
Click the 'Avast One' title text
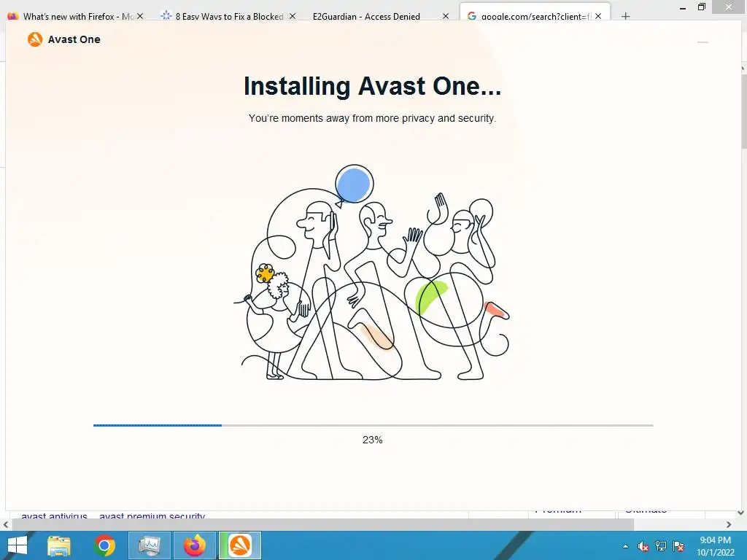74,39
